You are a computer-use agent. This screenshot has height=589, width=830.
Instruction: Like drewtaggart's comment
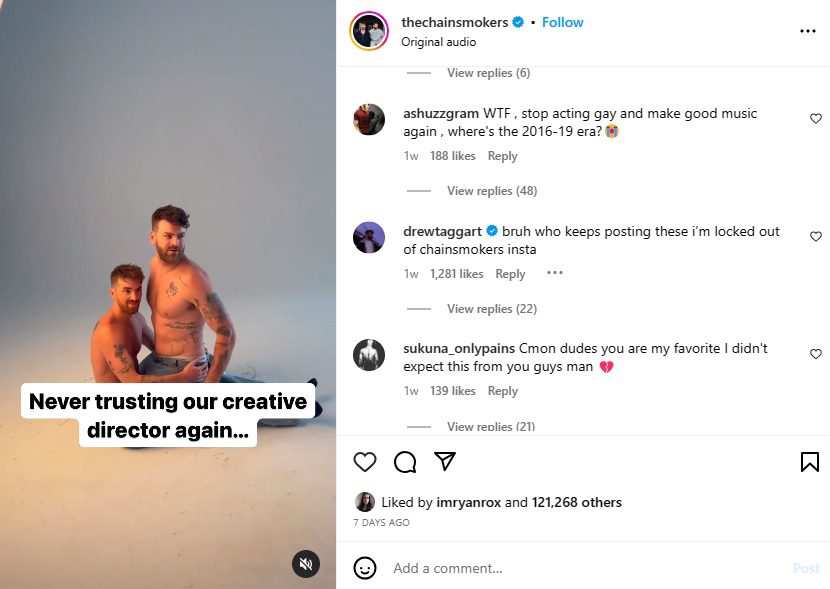click(816, 237)
